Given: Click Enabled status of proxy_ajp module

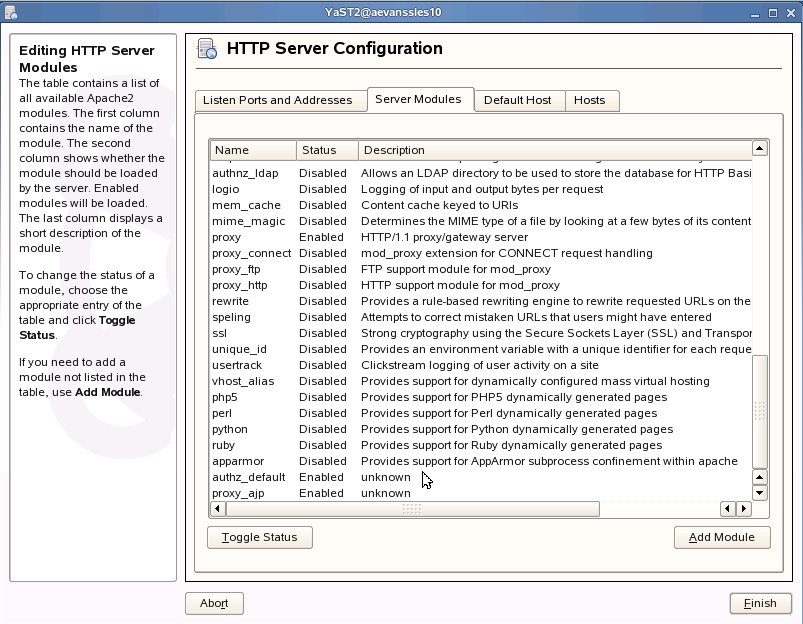Looking at the screenshot, I should coord(321,493).
